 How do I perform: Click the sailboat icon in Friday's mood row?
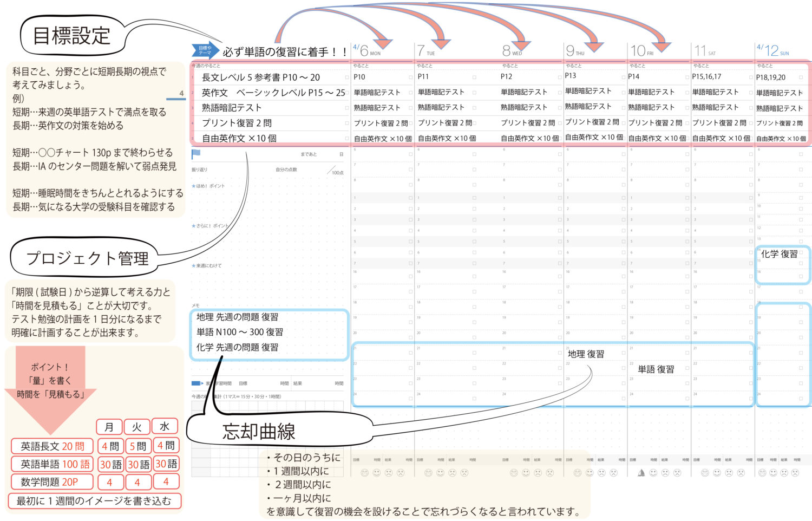tap(641, 473)
